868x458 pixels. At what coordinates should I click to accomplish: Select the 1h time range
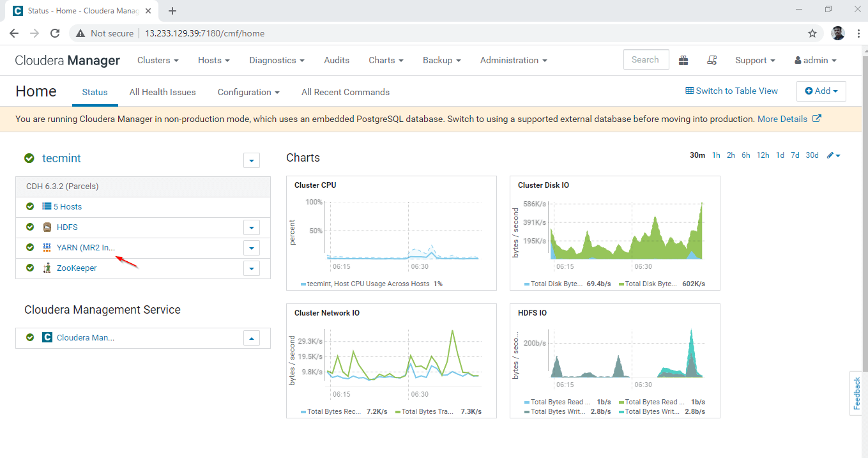716,155
